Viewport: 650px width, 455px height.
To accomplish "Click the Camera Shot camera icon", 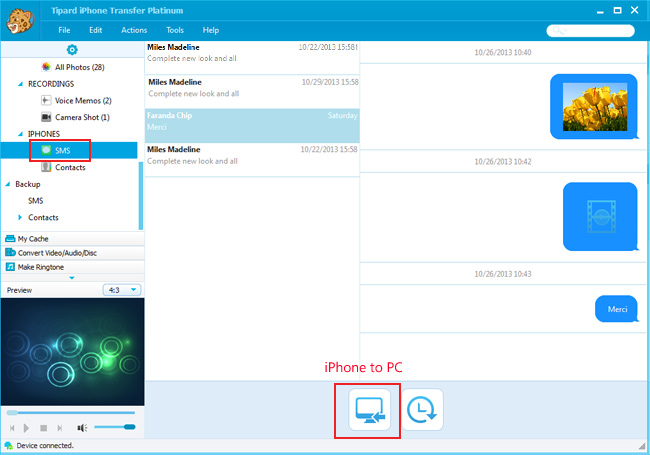I will pyautogui.click(x=46, y=117).
